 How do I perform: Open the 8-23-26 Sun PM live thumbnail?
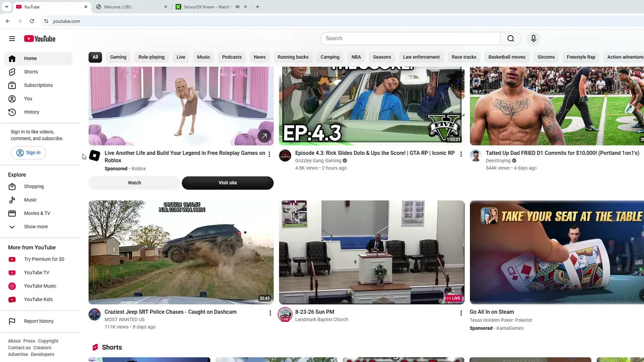coord(372,252)
